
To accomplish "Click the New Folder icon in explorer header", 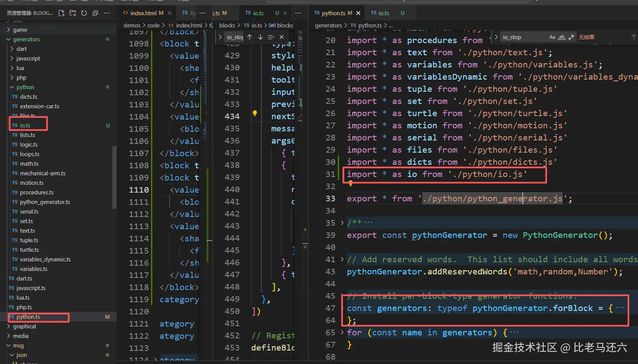I will click(73, 13).
